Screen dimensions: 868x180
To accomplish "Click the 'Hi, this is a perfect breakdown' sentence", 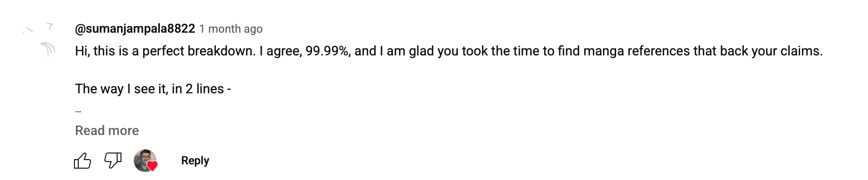I will 166,51.
